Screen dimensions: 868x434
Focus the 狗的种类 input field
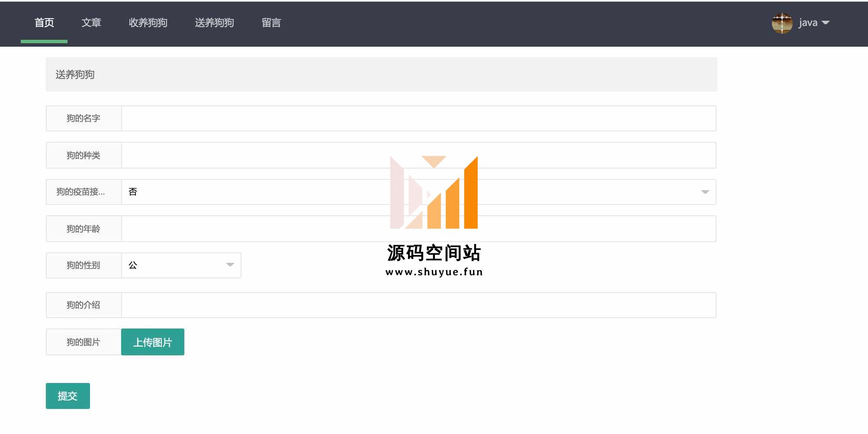coord(418,155)
